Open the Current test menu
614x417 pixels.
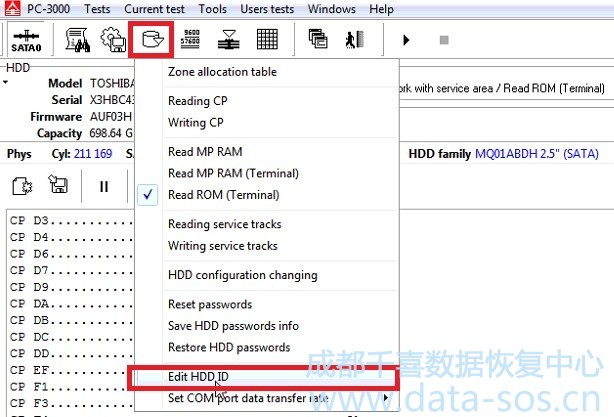[154, 9]
